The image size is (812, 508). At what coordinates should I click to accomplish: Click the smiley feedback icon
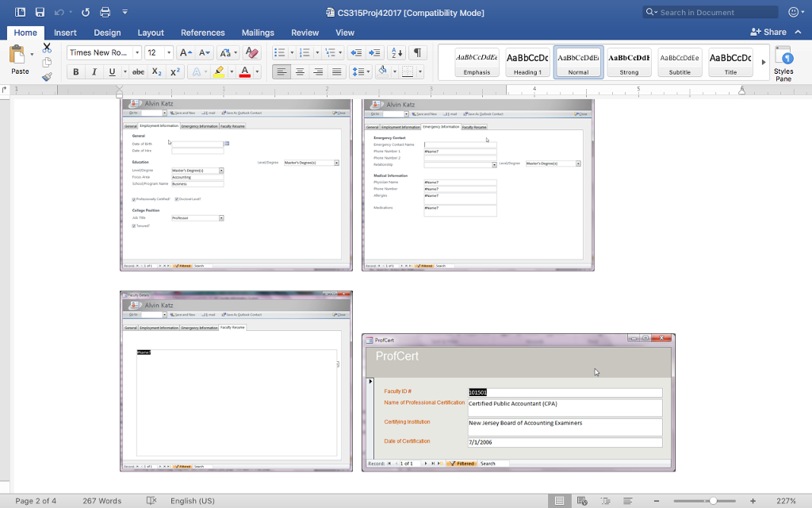click(793, 12)
